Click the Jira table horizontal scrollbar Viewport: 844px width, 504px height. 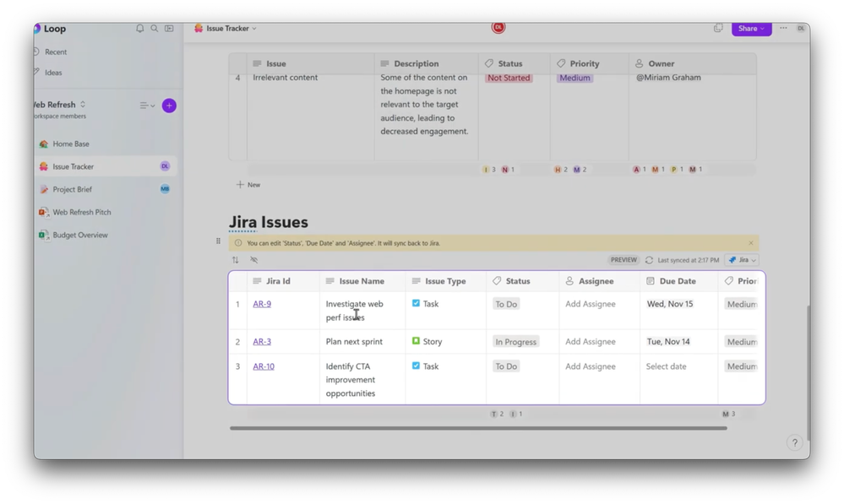[x=478, y=428]
